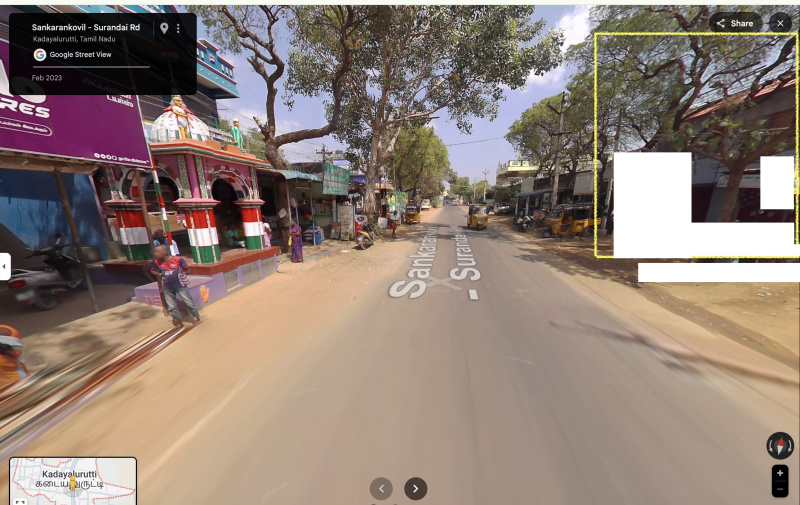
Task: Open the three-dot more options menu
Action: coord(179,28)
